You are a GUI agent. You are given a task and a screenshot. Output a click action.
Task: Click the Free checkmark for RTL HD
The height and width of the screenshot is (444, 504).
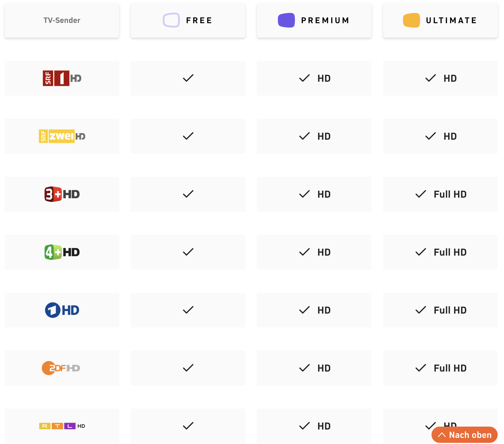pos(188,426)
